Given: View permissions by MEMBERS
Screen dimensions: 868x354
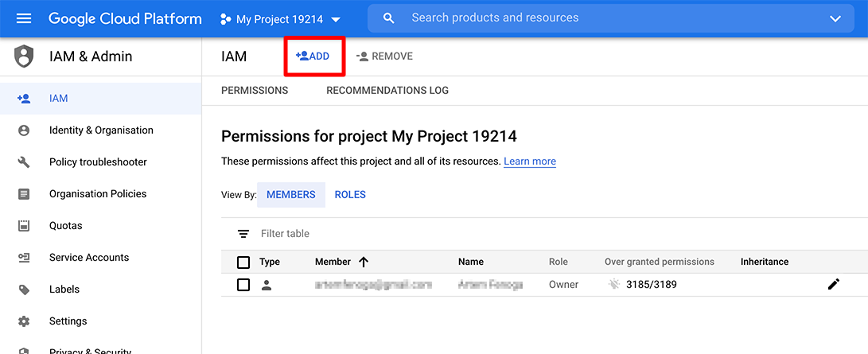Looking at the screenshot, I should click(291, 195).
